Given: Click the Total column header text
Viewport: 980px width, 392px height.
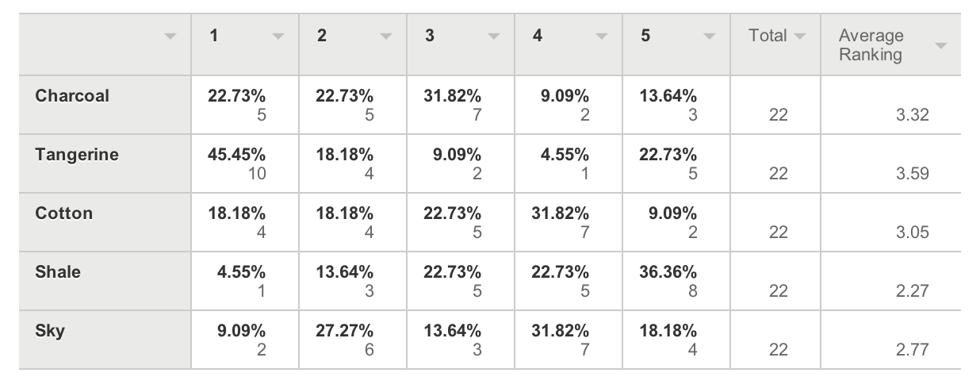Looking at the screenshot, I should click(x=768, y=36).
